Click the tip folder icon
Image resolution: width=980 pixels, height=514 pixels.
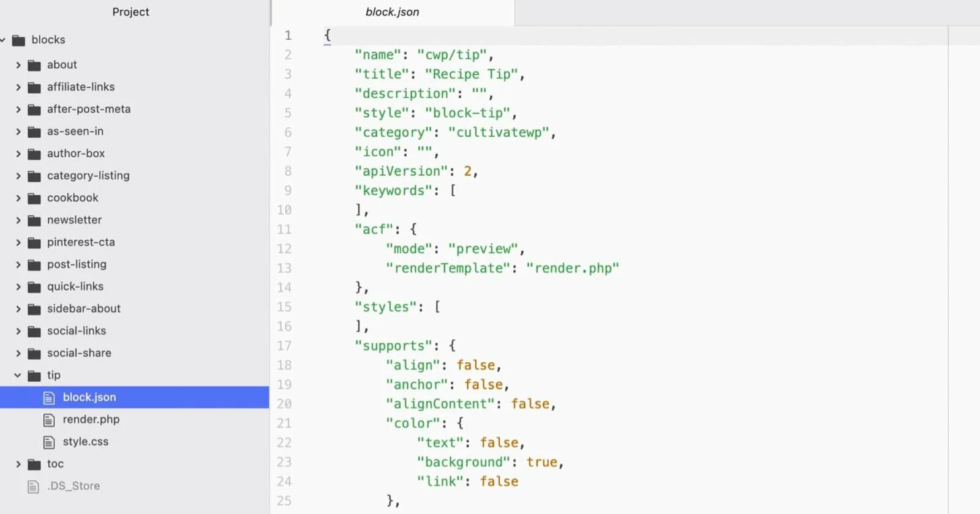[x=34, y=376]
